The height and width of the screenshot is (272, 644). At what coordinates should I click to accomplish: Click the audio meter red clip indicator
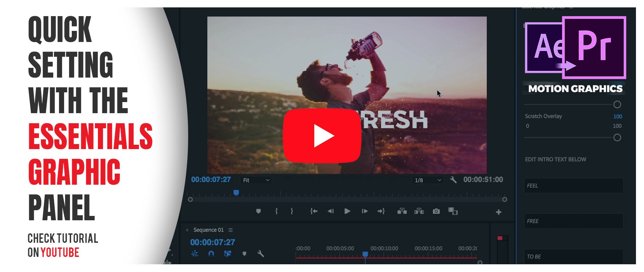[500, 238]
